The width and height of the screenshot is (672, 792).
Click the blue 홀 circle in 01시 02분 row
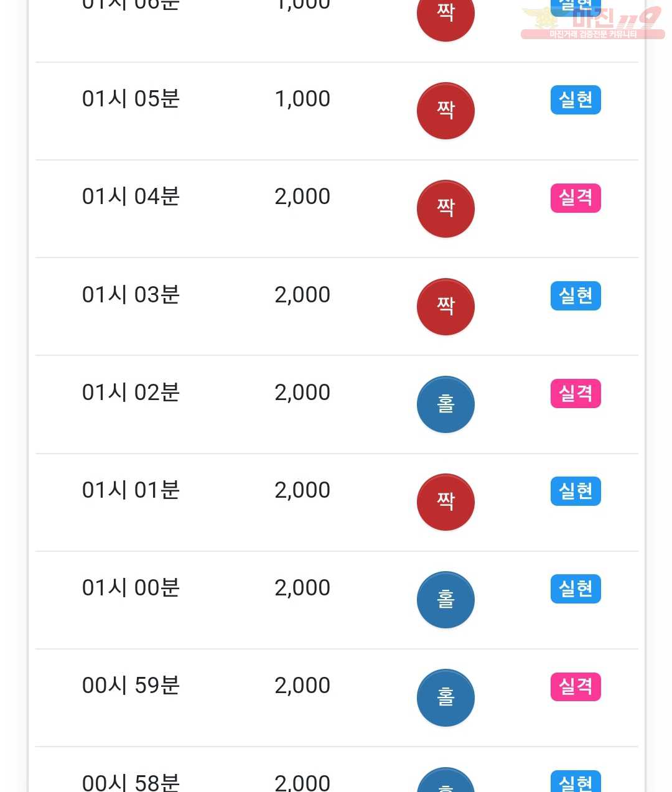click(446, 404)
